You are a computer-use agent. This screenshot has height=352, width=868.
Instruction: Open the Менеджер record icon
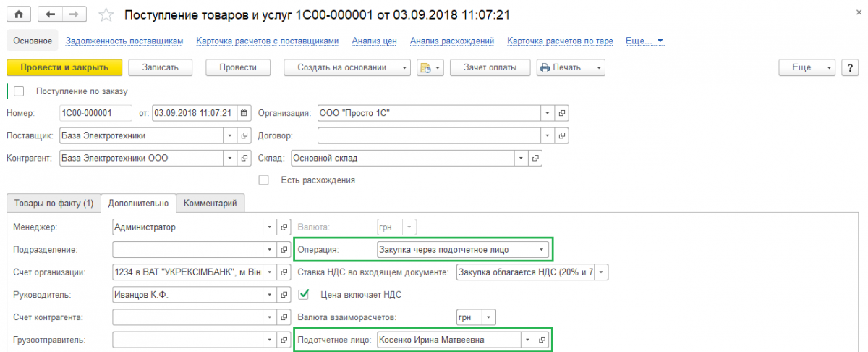(x=284, y=227)
